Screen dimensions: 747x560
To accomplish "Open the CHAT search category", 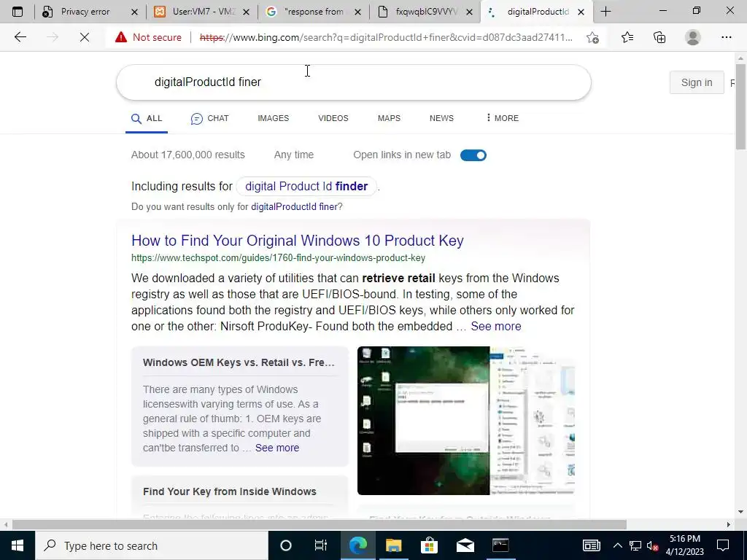I will coord(209,119).
